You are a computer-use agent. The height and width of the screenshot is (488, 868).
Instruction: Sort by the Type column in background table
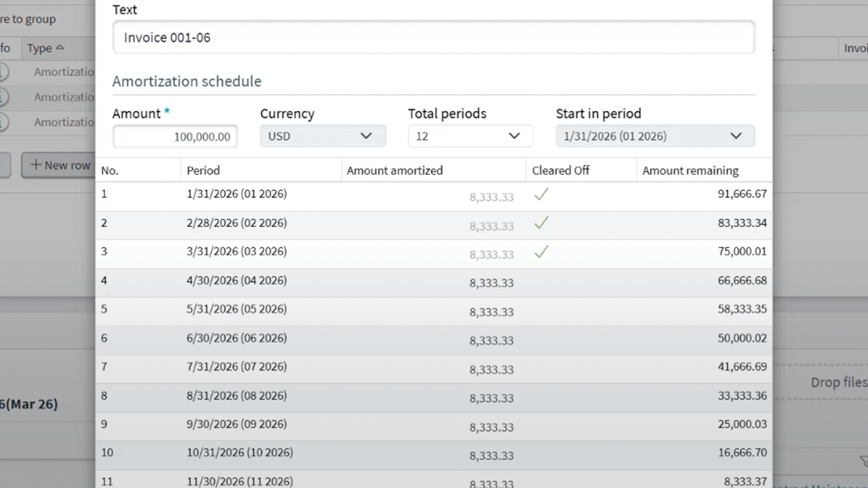pos(45,48)
